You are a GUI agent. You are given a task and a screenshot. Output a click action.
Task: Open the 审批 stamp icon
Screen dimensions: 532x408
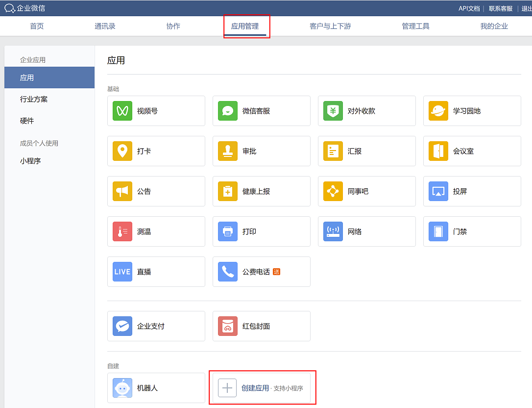tap(228, 151)
